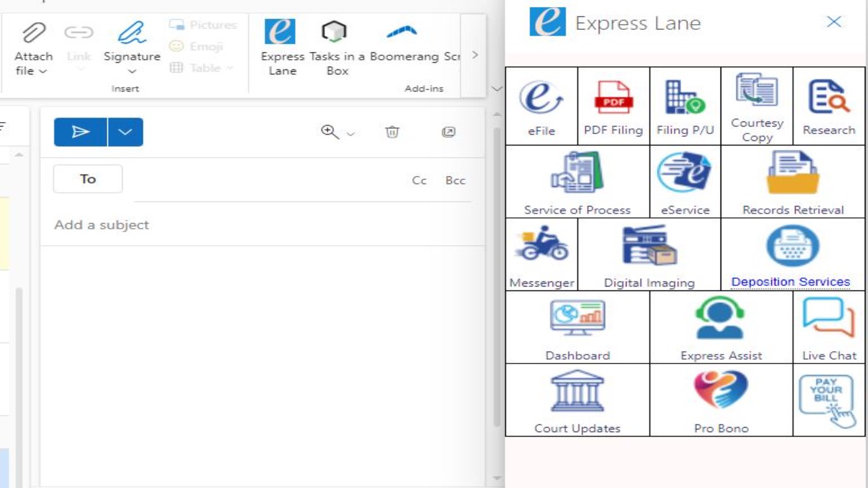Click the dimmed Table option
868x488 pixels.
tap(201, 67)
